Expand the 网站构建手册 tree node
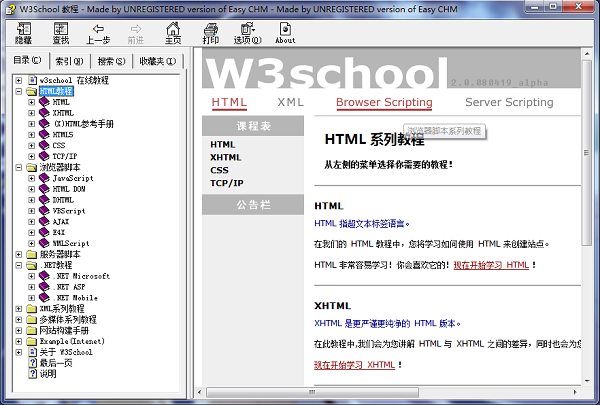The height and width of the screenshot is (405, 600). pyautogui.click(x=19, y=330)
